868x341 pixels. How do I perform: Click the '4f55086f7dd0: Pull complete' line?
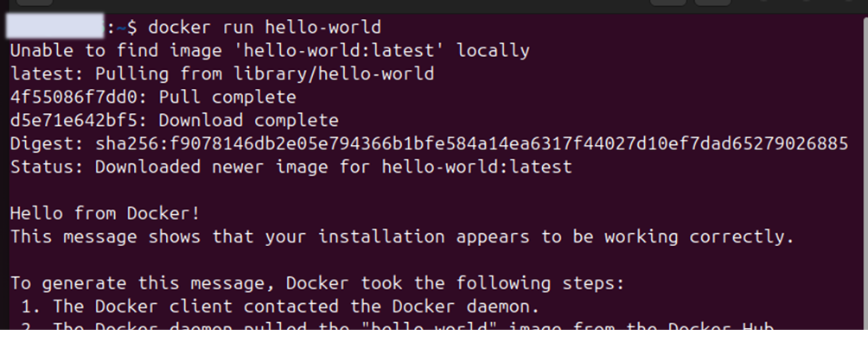(153, 97)
